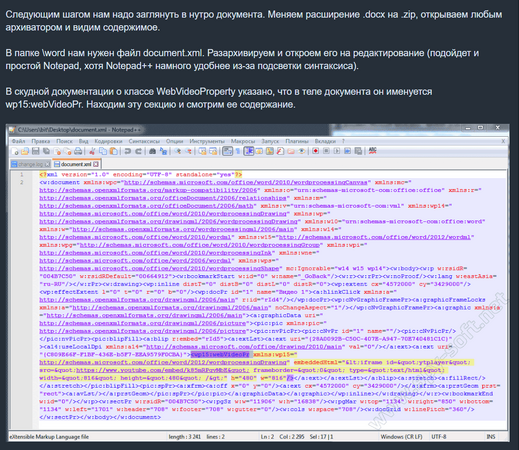The width and height of the screenshot is (519, 450).
Task: Open the Макросы menu
Action: [x=243, y=141]
